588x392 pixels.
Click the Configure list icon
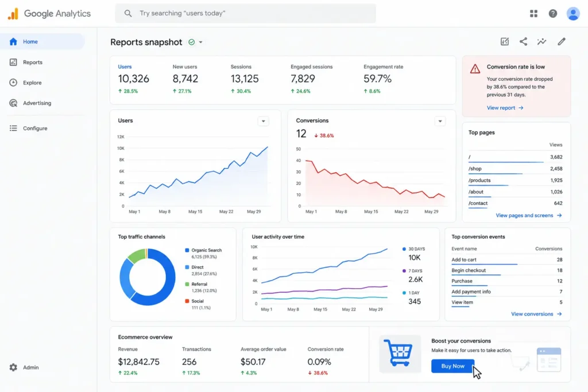click(13, 128)
